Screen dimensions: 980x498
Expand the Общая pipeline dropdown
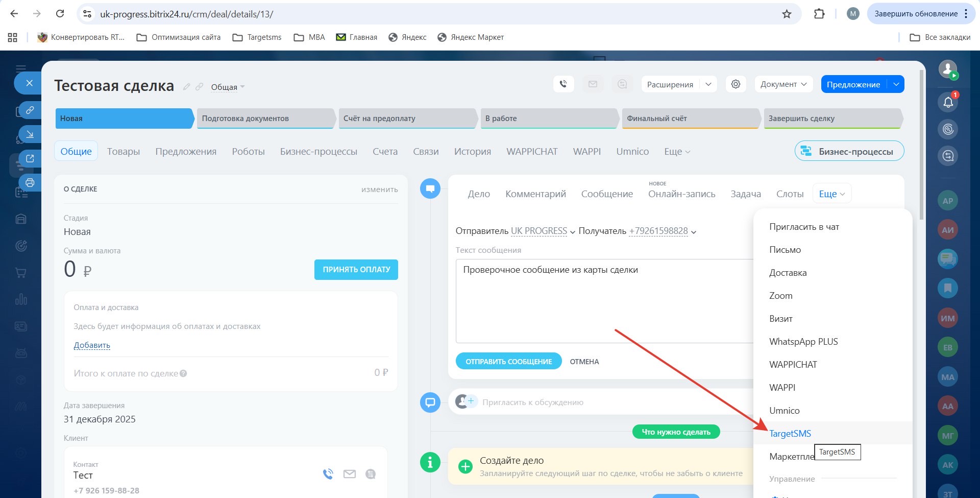tap(228, 87)
